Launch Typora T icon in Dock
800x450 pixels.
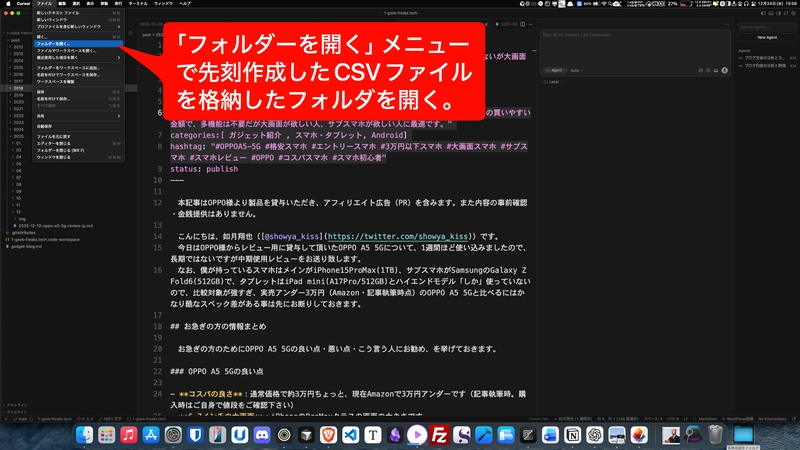(x=373, y=435)
